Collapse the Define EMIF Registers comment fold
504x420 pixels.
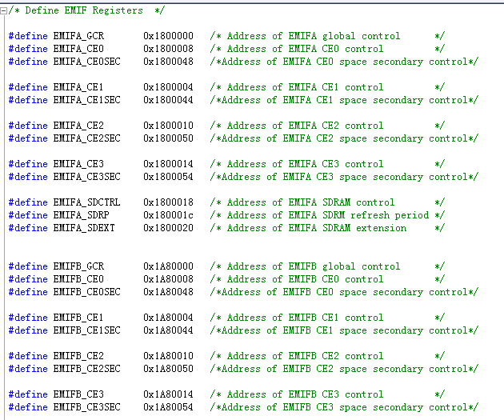[4, 10]
